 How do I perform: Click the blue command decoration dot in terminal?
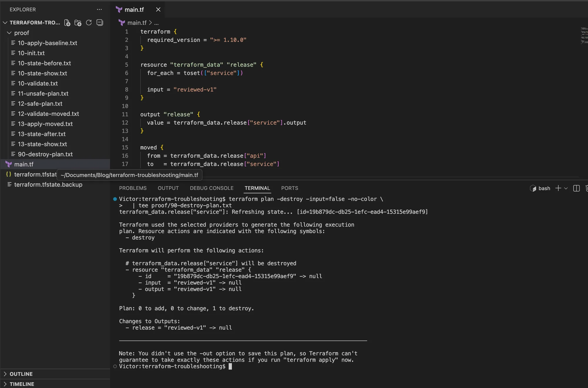click(x=115, y=199)
